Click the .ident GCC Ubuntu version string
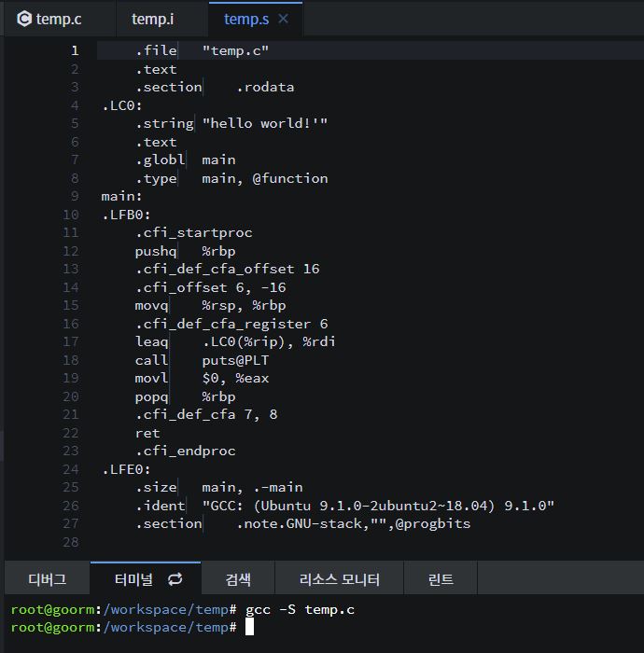The image size is (644, 653). [378, 506]
